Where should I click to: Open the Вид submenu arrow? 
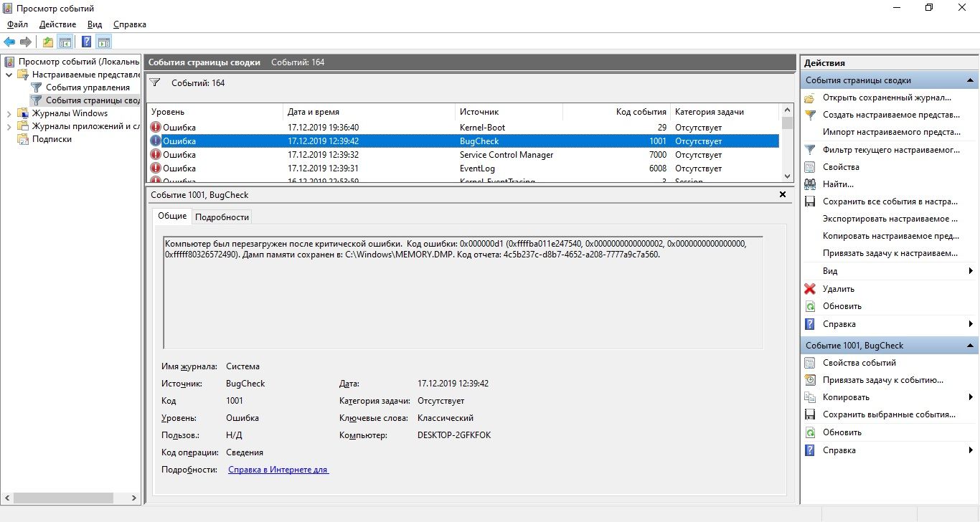tap(971, 271)
